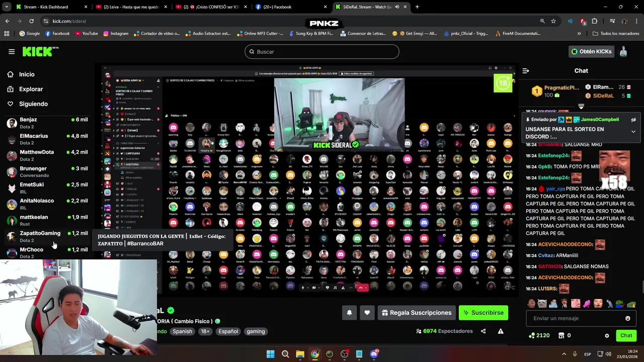Click the 2120 channel points icon

pos(532,335)
